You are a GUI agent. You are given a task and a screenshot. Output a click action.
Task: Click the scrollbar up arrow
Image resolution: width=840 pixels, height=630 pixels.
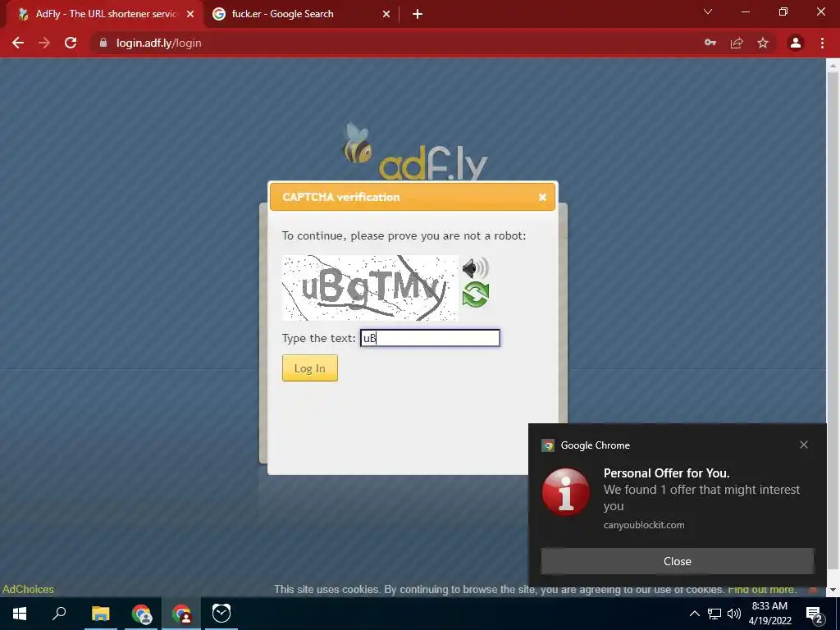coord(833,65)
